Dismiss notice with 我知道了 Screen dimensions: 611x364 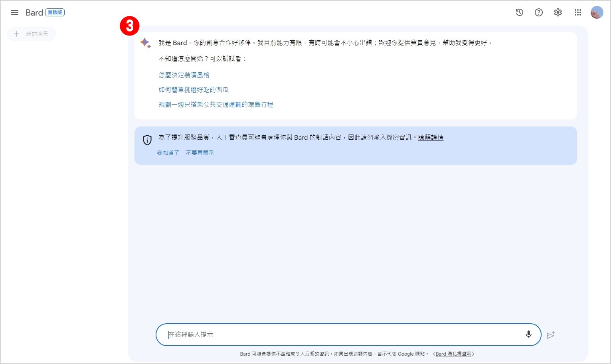pyautogui.click(x=168, y=153)
